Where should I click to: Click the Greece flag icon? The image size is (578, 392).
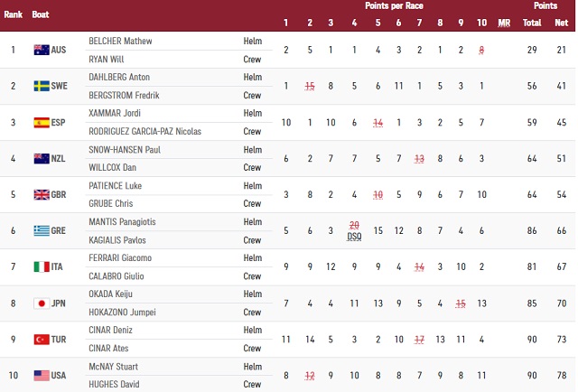[42, 230]
